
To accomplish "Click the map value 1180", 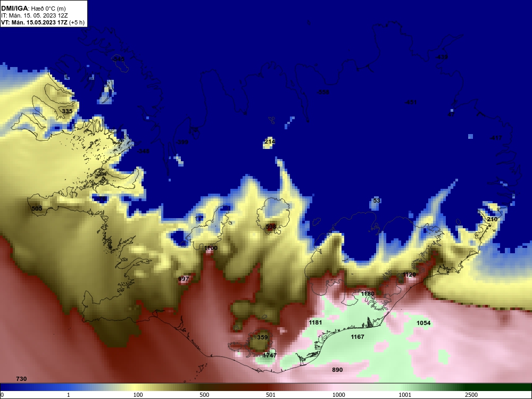I will click(368, 294).
